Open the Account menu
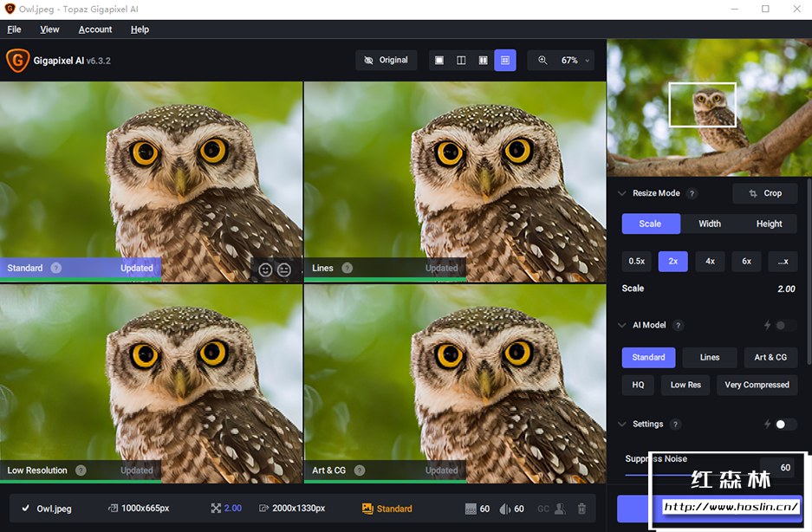The width and height of the screenshot is (812, 532). click(95, 29)
